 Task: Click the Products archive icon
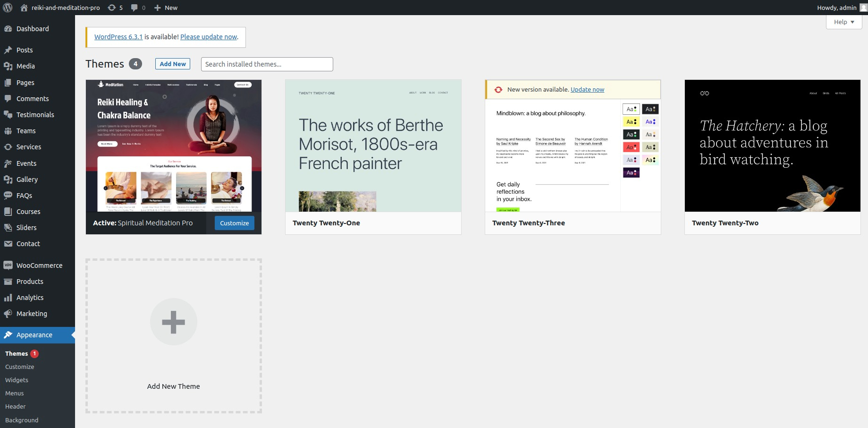(8, 282)
